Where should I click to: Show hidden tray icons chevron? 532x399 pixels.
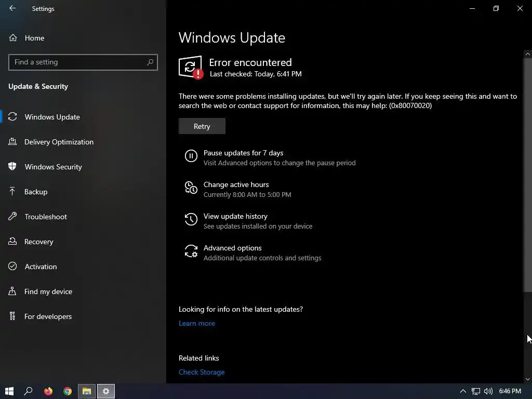click(x=463, y=392)
